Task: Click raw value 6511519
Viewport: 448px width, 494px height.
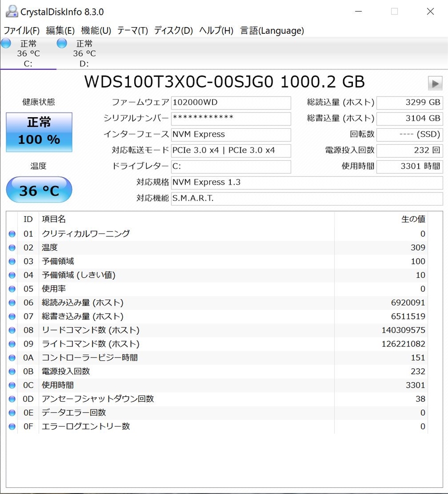Action: point(408,316)
